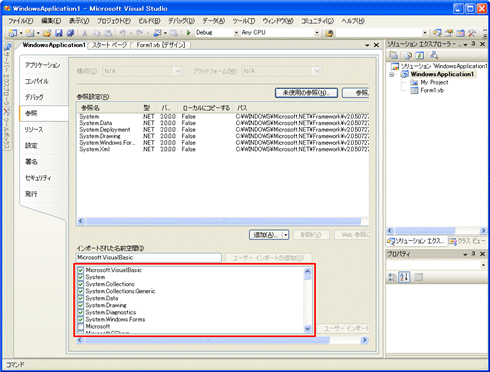Screen dimensions: 490x372
Task: Click the Server Explorer side tab icon
Action: tap(7, 47)
